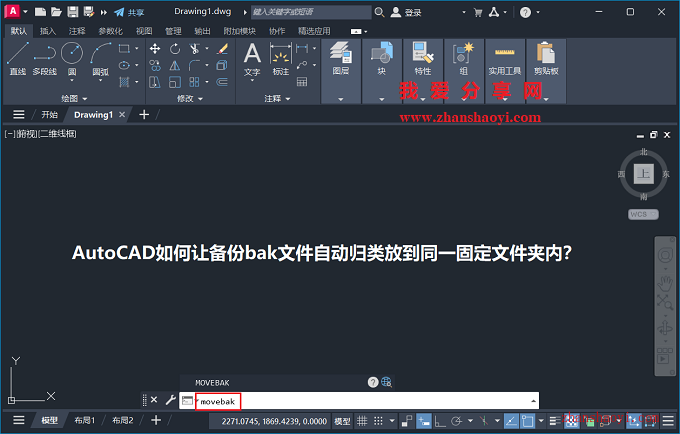Click the 标注 (Dimension) tool
The width and height of the screenshot is (680, 434).
(x=281, y=59)
